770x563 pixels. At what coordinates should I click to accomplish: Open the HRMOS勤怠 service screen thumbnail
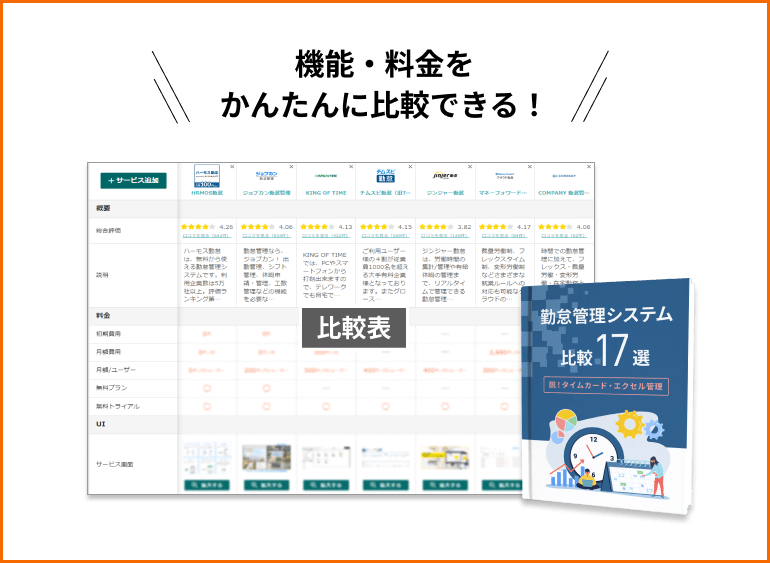tap(207, 458)
